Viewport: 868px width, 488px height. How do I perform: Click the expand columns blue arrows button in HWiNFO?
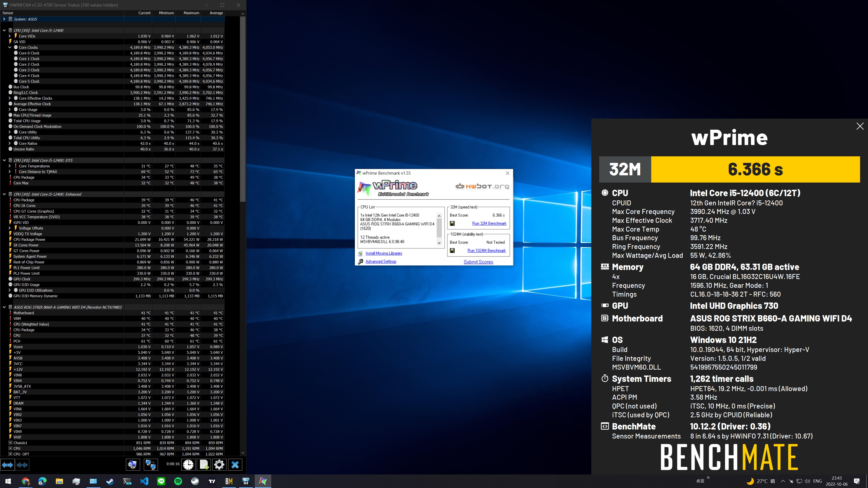coord(7,465)
